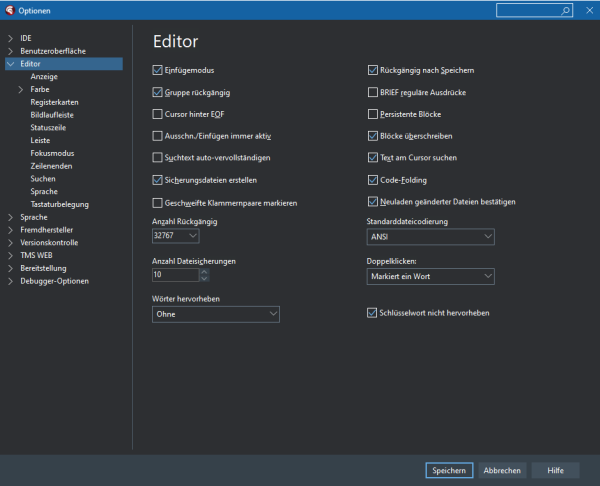This screenshot has width=600, height=486.
Task: Expand the IDE tree node
Action: coord(10,38)
